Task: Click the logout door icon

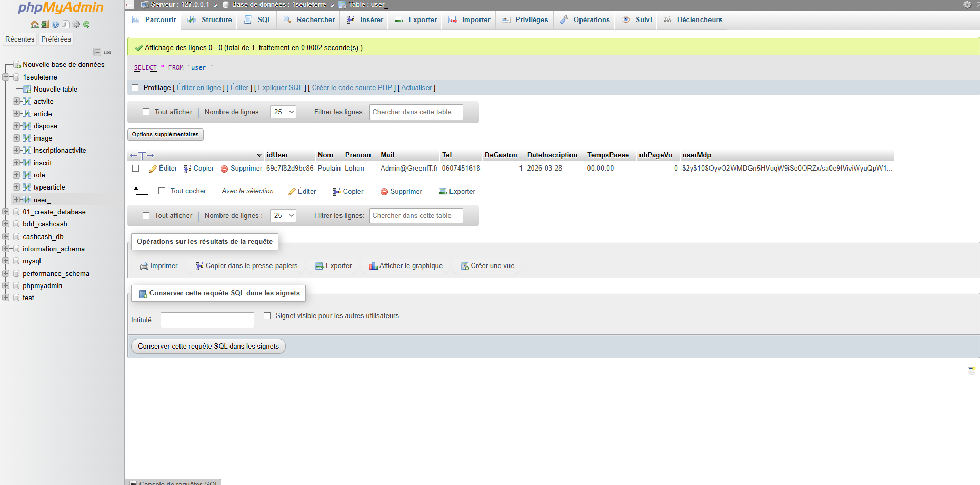Action: 45,24
